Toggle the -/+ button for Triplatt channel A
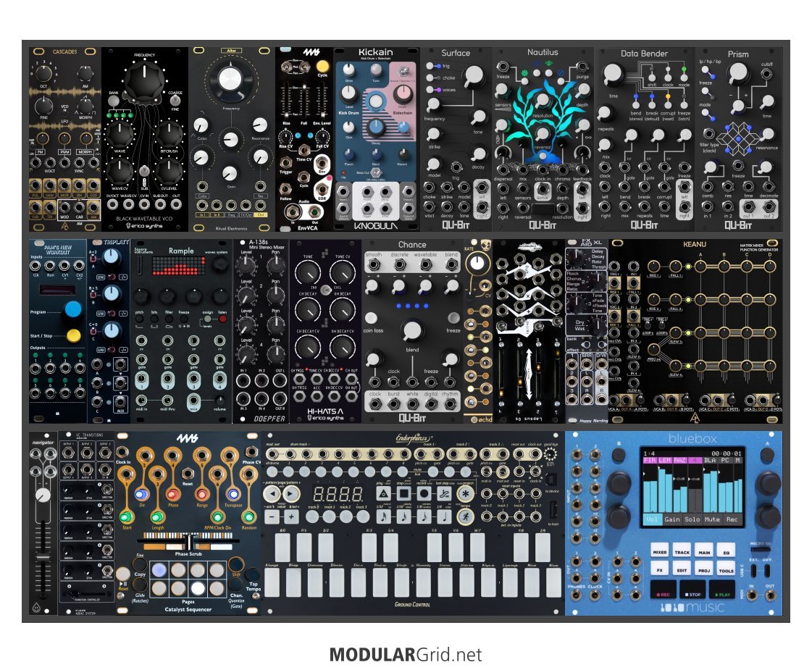 [x=124, y=277]
